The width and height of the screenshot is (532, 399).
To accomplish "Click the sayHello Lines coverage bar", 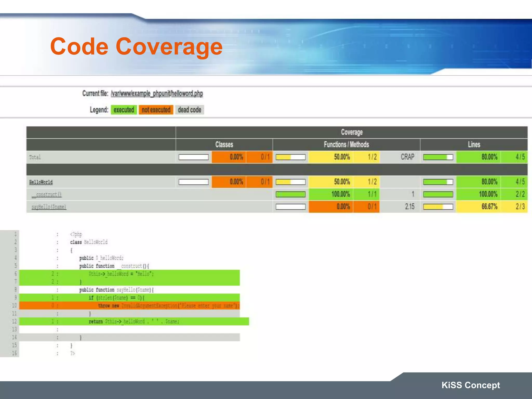I will pos(438,207).
